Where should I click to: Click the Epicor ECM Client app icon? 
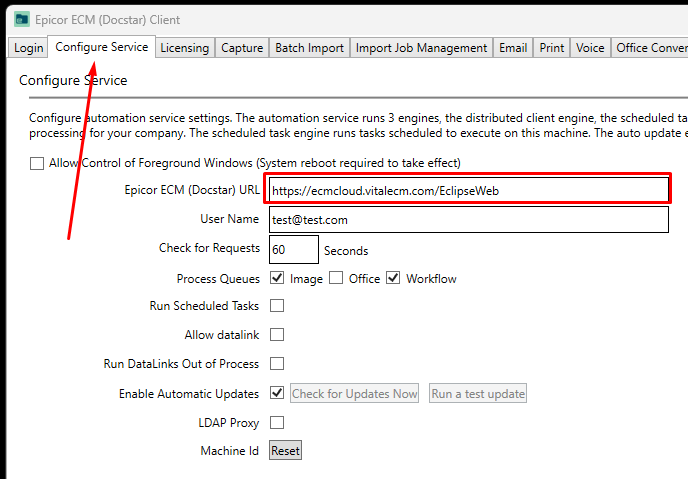coord(22,20)
